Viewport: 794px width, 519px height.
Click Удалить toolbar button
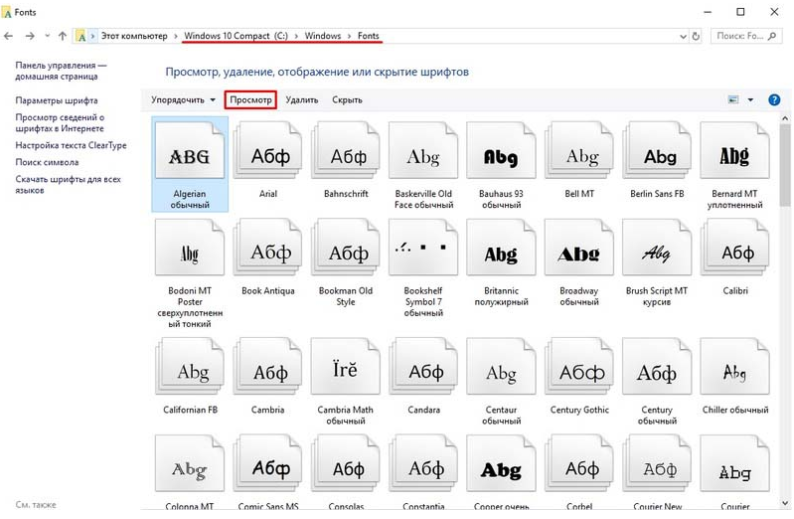click(x=302, y=100)
